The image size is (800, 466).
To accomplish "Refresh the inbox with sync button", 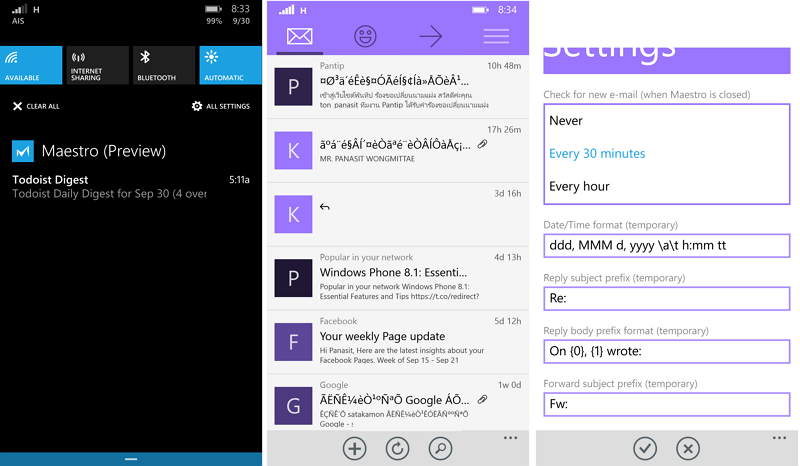I will pyautogui.click(x=397, y=449).
